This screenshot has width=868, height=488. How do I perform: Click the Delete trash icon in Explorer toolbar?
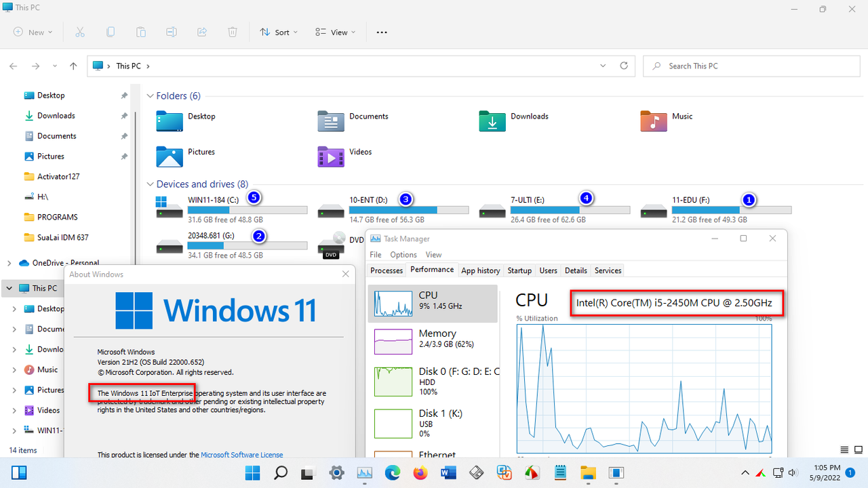point(233,32)
